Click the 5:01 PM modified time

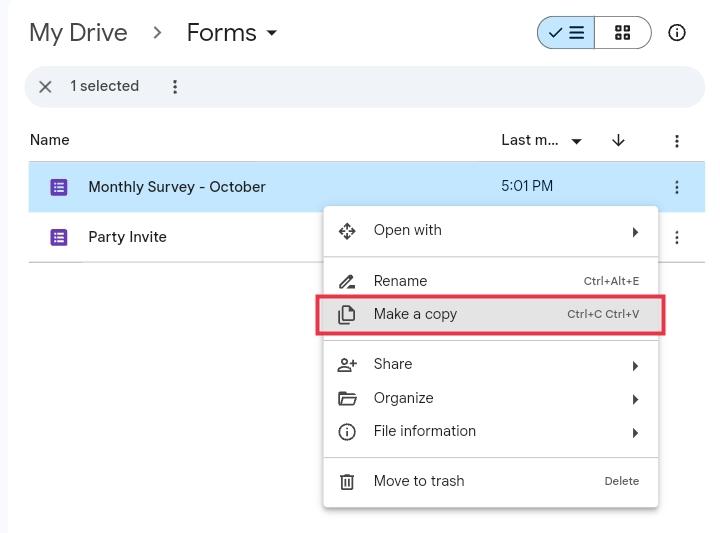527,186
